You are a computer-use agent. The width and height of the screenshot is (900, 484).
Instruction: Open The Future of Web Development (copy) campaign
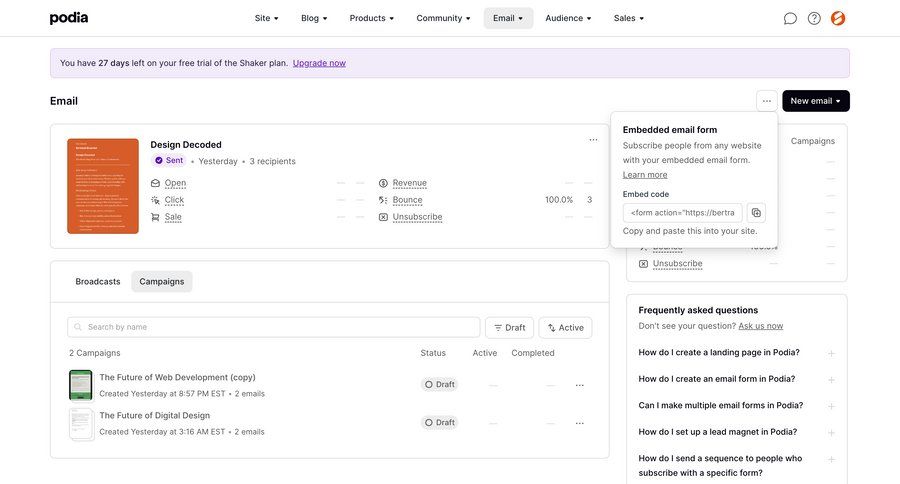click(177, 377)
